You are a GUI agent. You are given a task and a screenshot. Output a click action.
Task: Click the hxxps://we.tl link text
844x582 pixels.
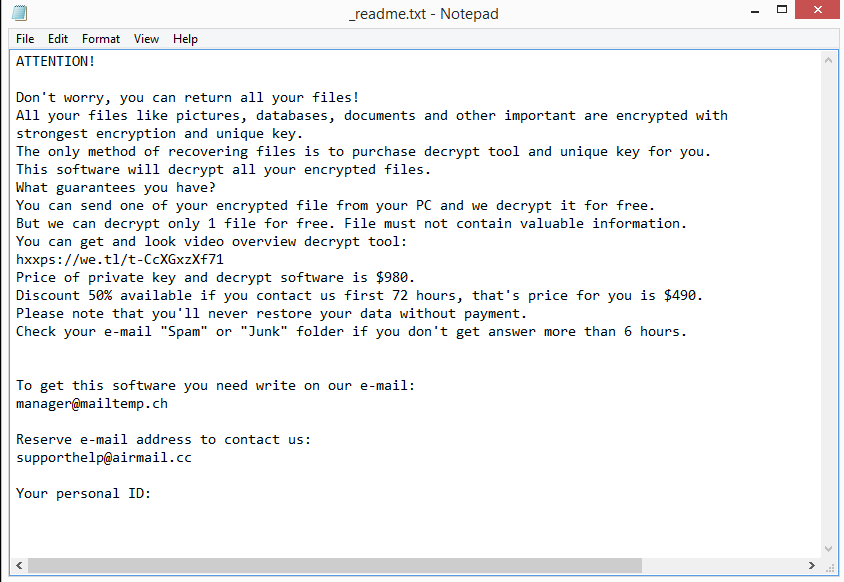tap(119, 260)
